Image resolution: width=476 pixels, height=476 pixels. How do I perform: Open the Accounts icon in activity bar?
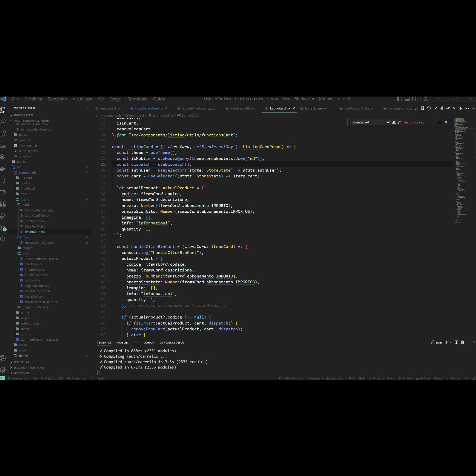(3, 358)
